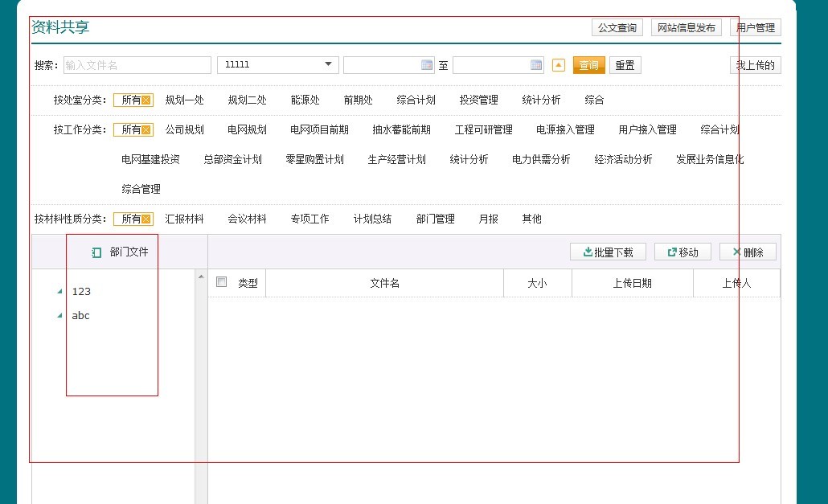Open the 11111 dropdown list
This screenshot has width=828, height=504.
tap(328, 64)
